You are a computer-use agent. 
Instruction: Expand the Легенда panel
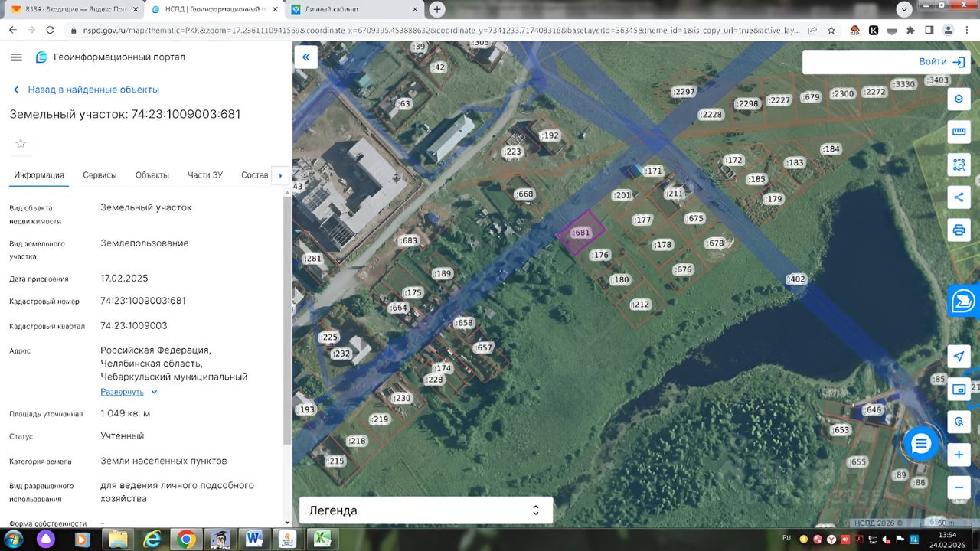click(x=426, y=510)
